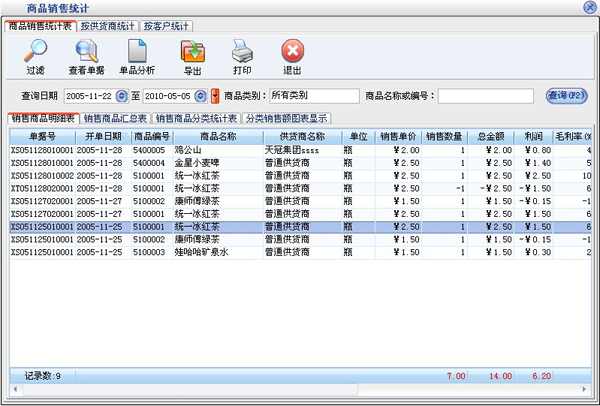
Task: Sort by the 销售单价 column header
Action: point(396,136)
